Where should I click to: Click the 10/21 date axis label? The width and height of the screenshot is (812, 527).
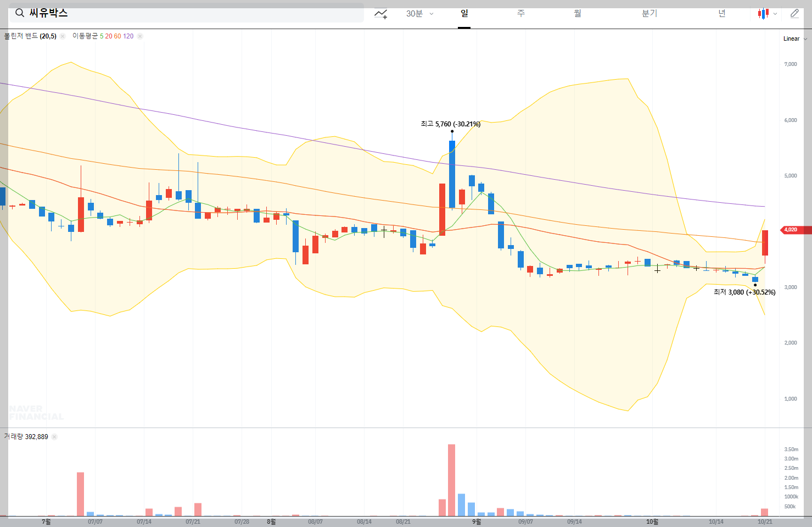tap(765, 522)
